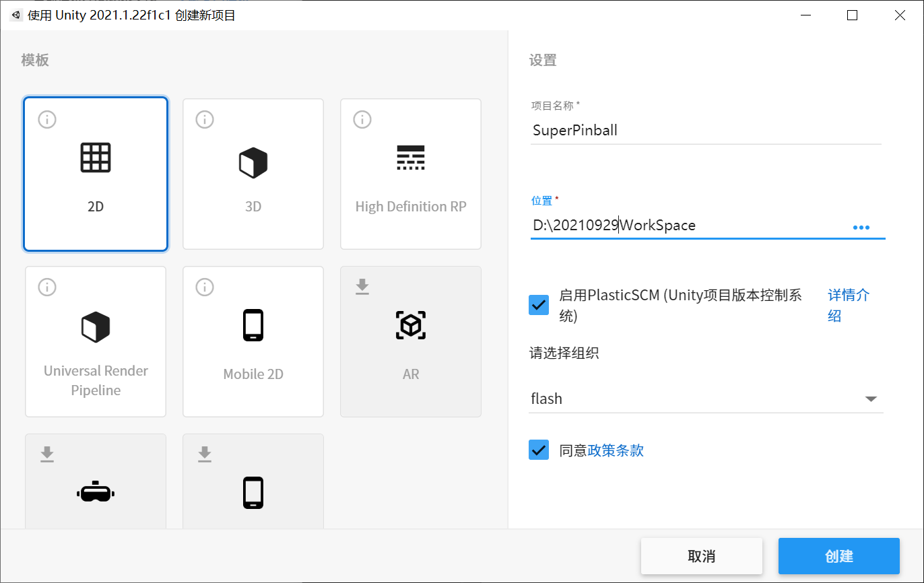Image resolution: width=924 pixels, height=583 pixels.
Task: Choose the High Definition RP label
Action: pyautogui.click(x=411, y=207)
